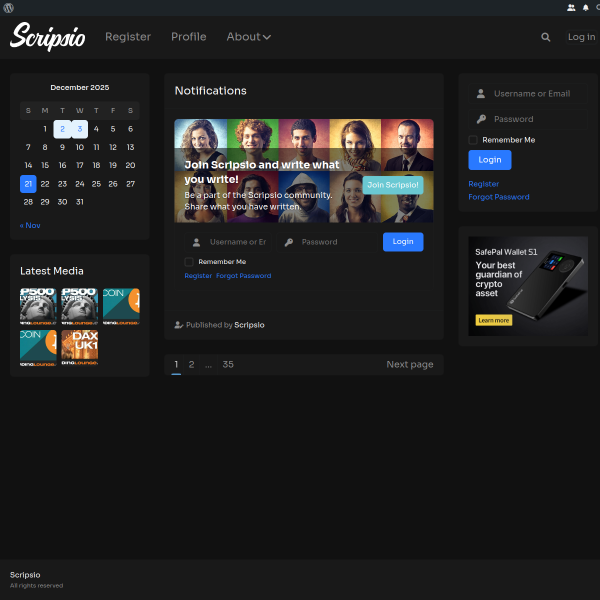This screenshot has height=600, width=600.
Task: Click the Next page link
Action: 410,365
